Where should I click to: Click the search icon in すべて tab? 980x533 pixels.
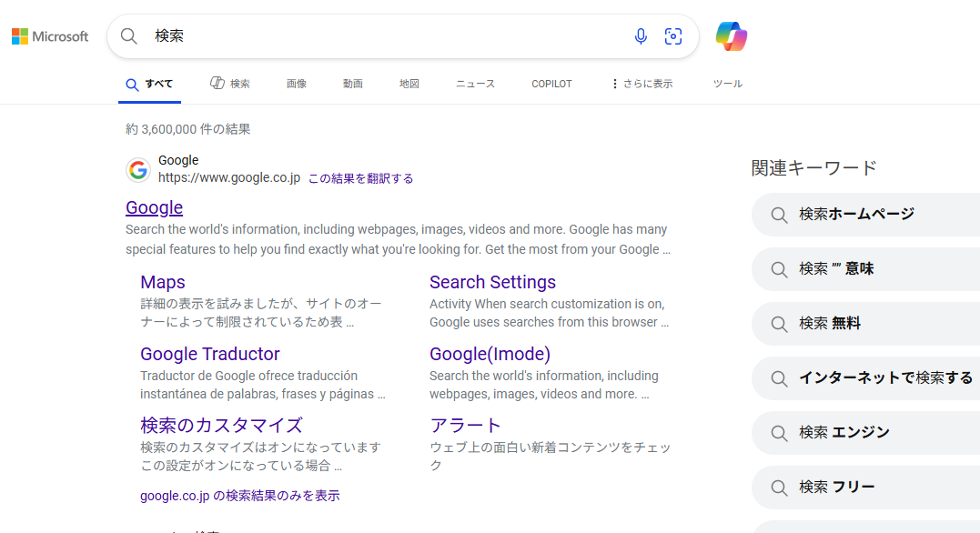tap(132, 85)
